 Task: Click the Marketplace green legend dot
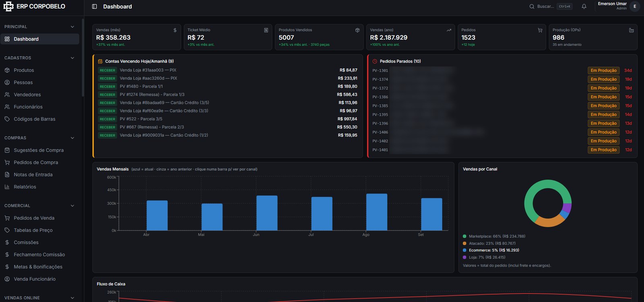coord(464,236)
